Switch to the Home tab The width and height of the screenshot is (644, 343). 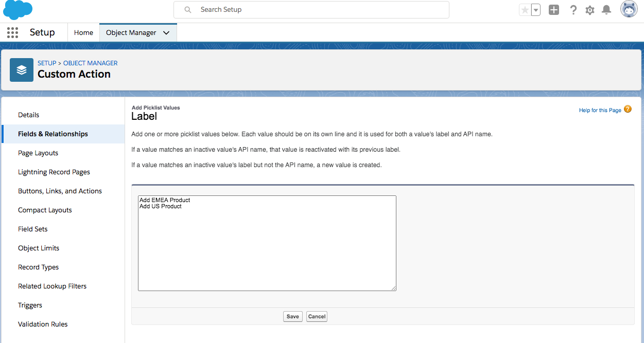tap(83, 32)
